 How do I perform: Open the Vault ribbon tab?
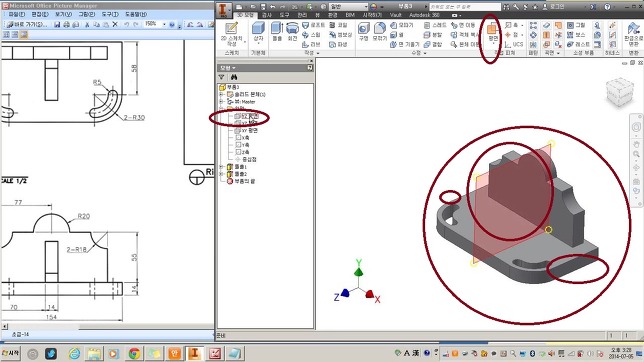(396, 15)
